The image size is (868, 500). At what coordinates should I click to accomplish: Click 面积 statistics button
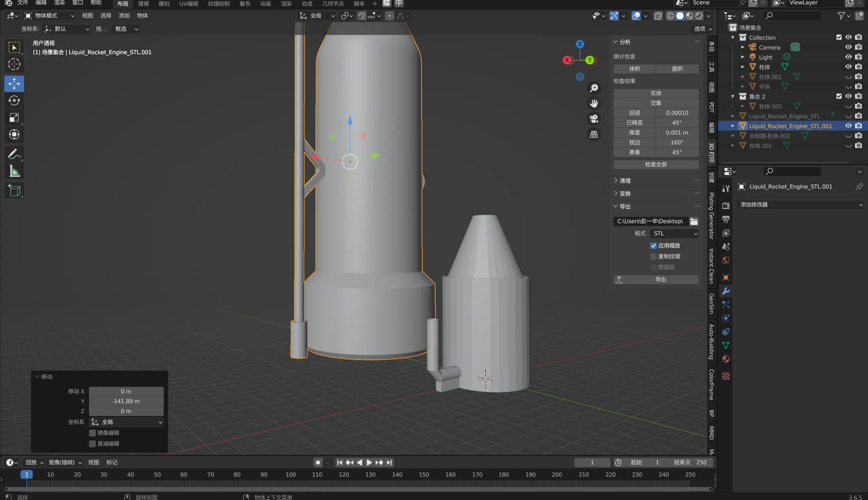pyautogui.click(x=677, y=69)
